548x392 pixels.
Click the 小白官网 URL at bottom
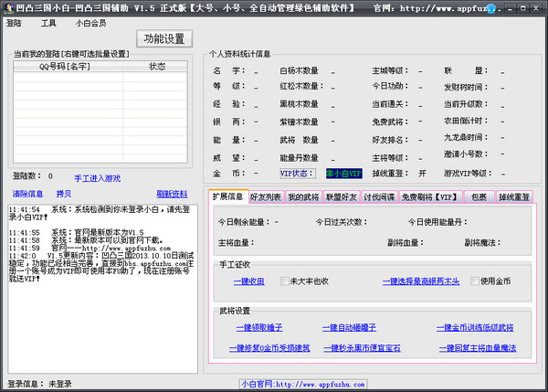tap(302, 385)
